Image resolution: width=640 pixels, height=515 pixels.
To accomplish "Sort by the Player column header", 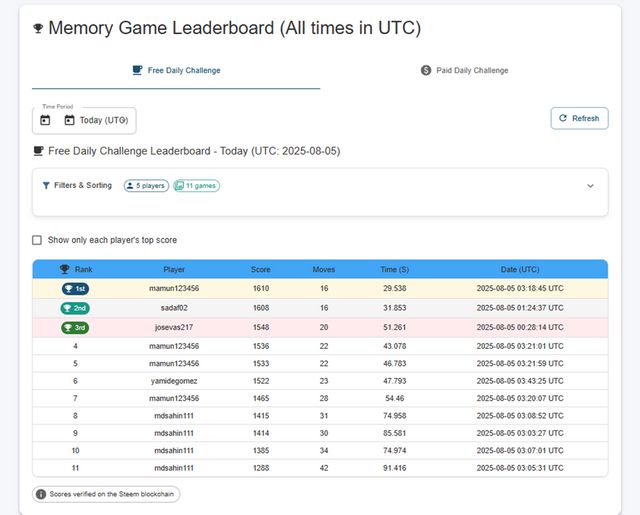I will pyautogui.click(x=174, y=269).
